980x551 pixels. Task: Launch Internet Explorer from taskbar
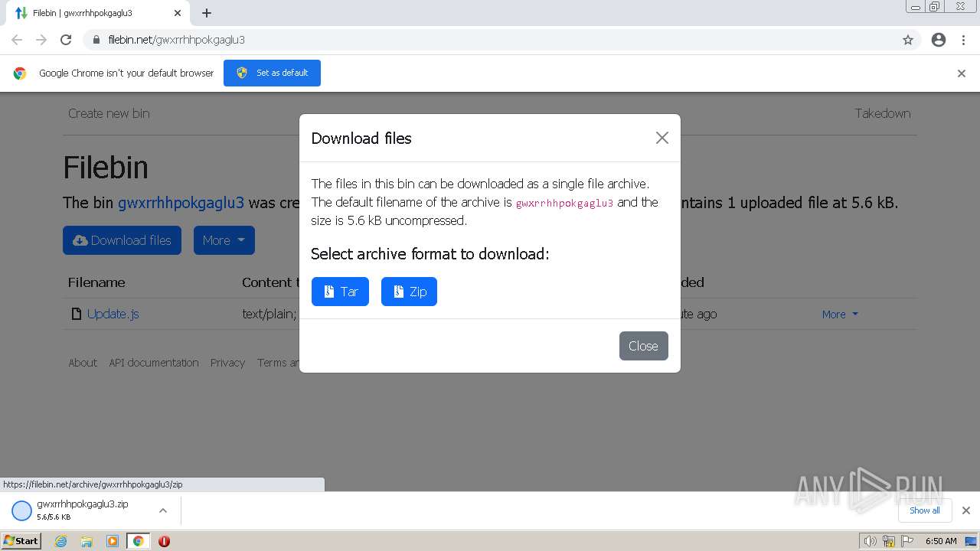tap(61, 541)
